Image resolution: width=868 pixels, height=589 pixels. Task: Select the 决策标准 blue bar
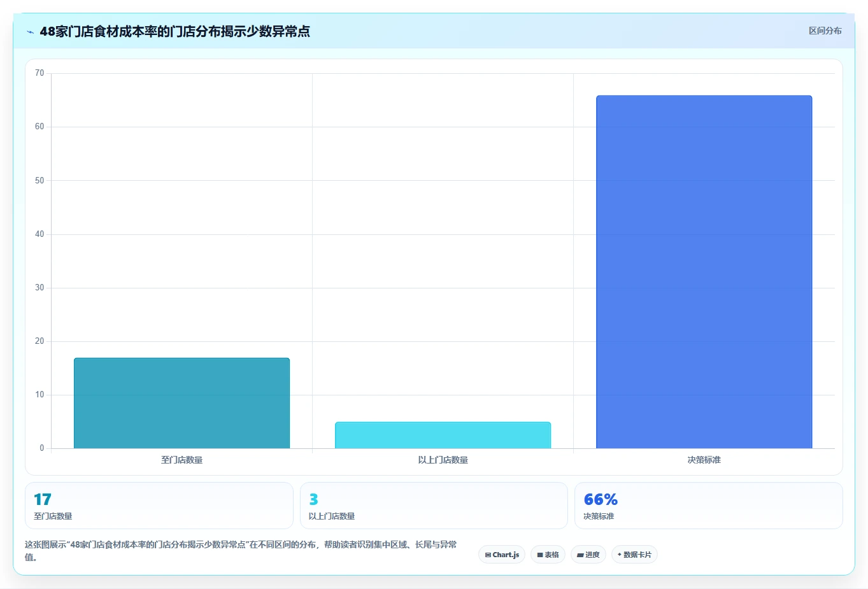click(x=704, y=272)
